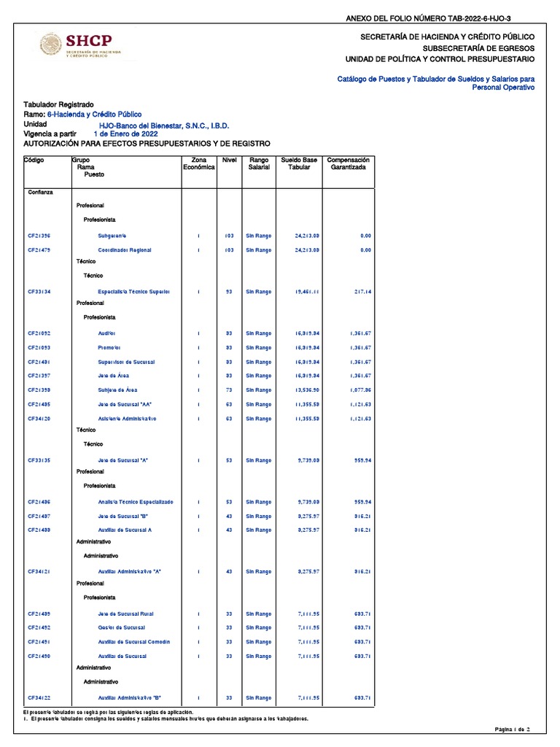This screenshot has width=560, height=747.
Task: Click the compensation value in Coordinador Regional row
Action: click(x=366, y=250)
